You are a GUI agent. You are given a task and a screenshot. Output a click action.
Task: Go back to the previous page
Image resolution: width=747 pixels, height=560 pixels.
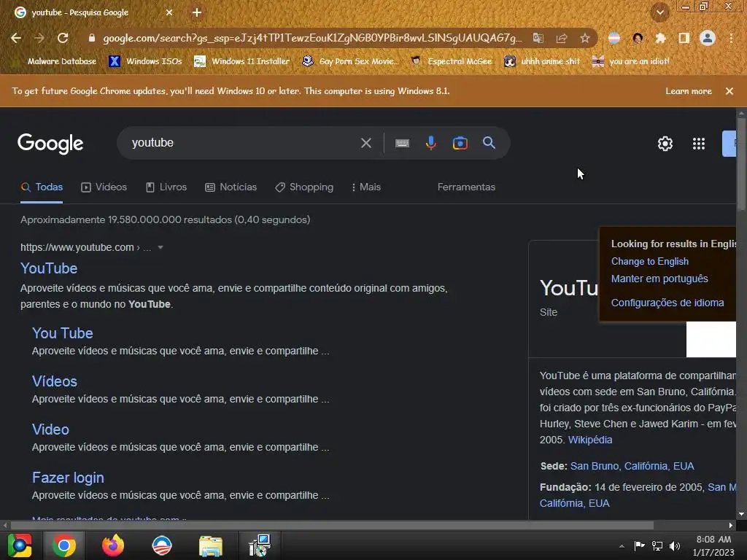[x=16, y=38]
